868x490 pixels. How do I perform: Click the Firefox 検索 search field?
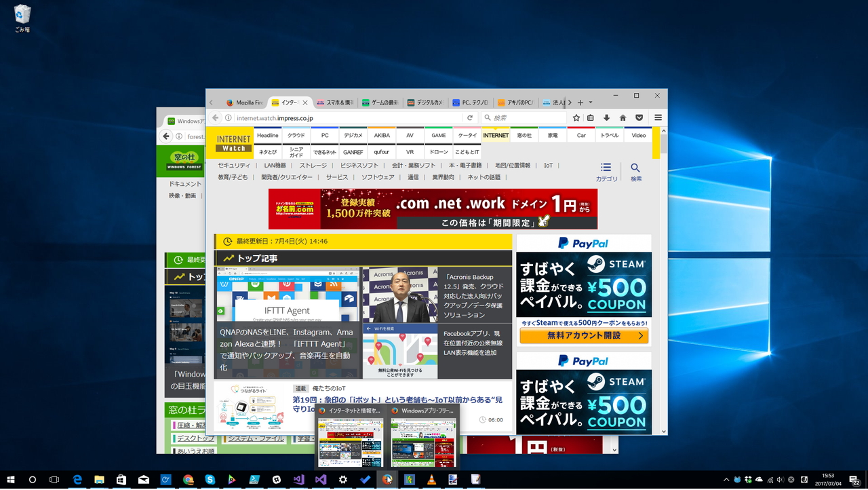[x=522, y=117]
